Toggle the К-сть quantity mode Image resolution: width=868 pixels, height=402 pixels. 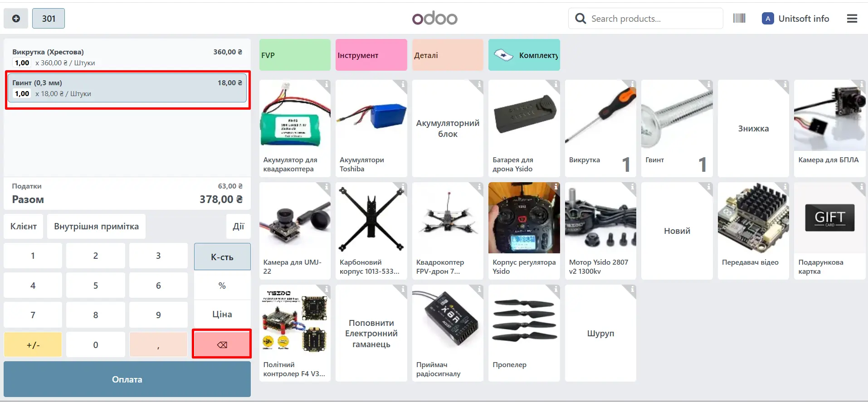pos(222,257)
